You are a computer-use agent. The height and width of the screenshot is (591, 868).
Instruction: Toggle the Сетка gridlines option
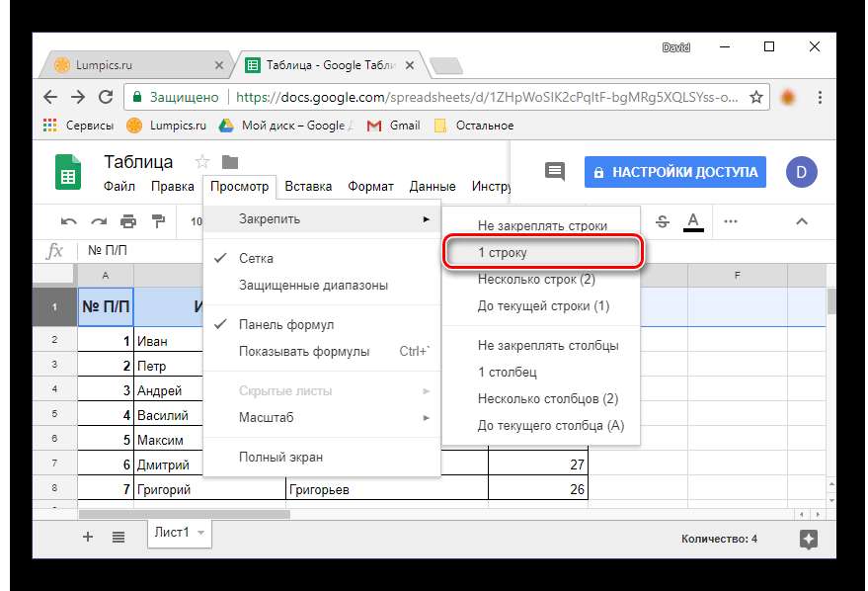322,259
